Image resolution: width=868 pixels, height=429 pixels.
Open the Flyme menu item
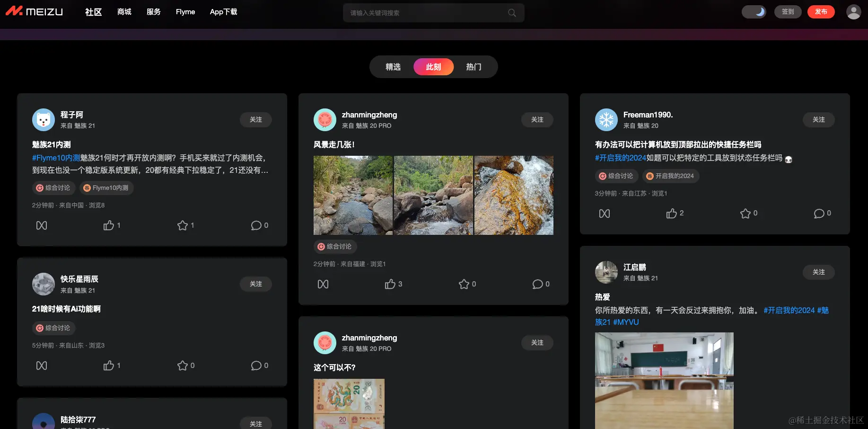point(185,12)
